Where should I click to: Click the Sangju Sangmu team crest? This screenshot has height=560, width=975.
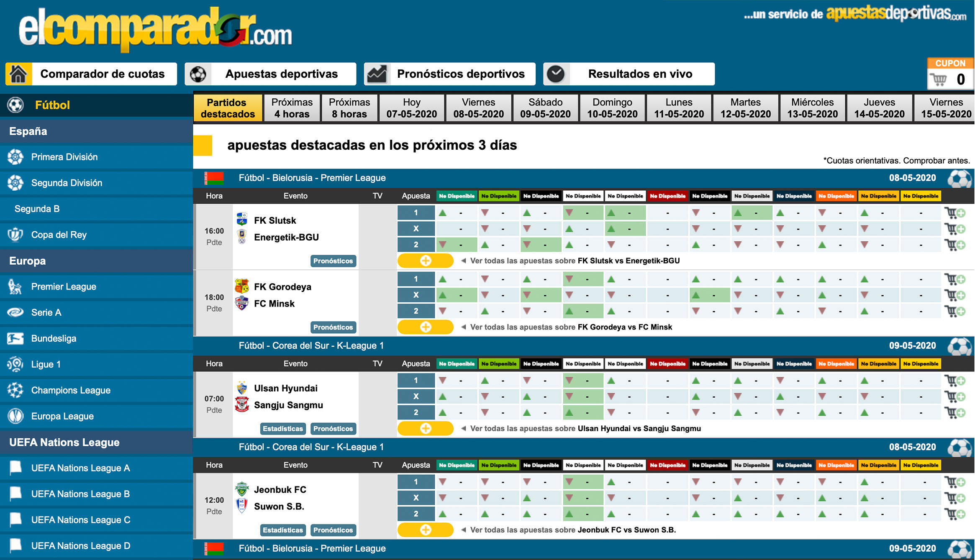point(242,404)
